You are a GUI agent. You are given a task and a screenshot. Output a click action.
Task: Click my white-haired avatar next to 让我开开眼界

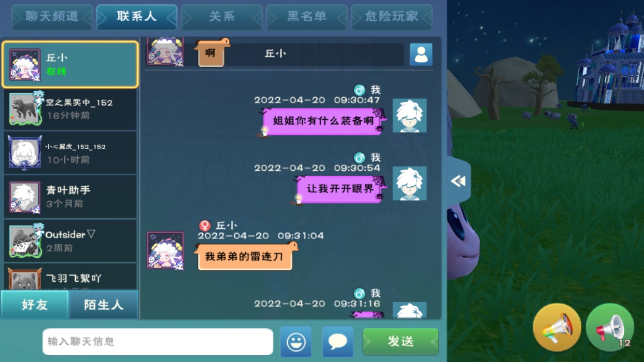[409, 183]
